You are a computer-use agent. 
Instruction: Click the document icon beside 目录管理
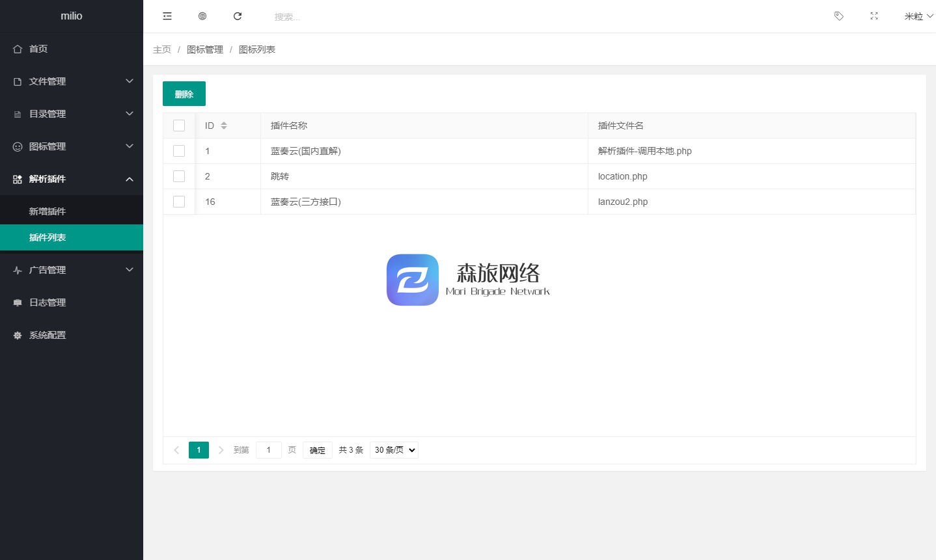pos(18,114)
